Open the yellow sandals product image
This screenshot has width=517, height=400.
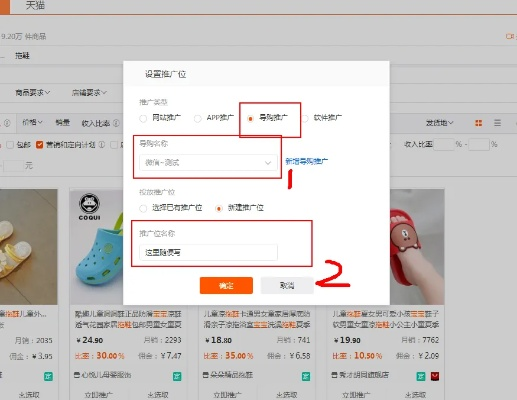(28, 247)
